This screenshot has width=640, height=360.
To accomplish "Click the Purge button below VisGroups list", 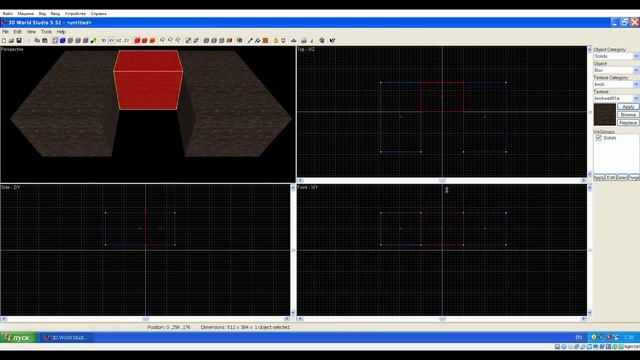I will (634, 178).
